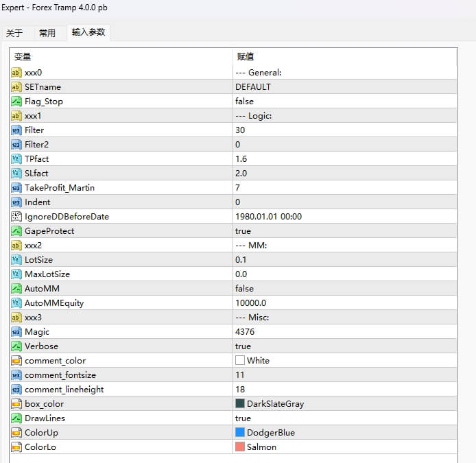Viewport: 476px width, 463px height.
Task: Edit the comment_lineheight value 18
Action: 344,390
